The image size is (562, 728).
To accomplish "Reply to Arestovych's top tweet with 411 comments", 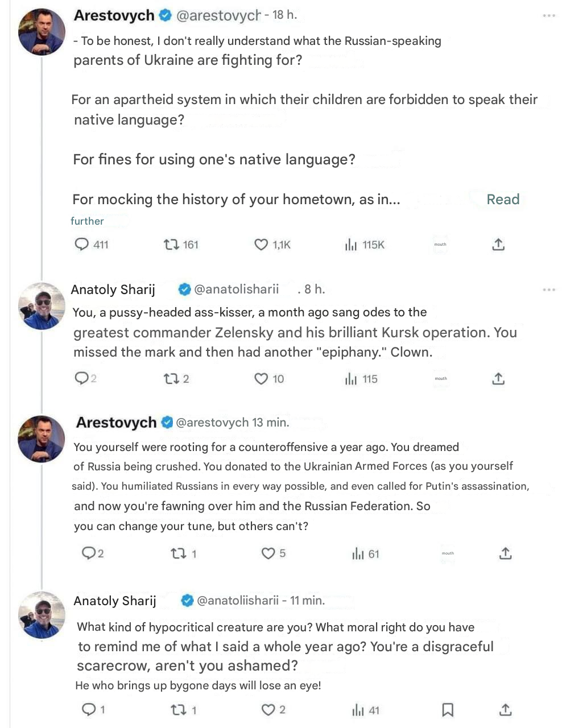I will tap(82, 245).
